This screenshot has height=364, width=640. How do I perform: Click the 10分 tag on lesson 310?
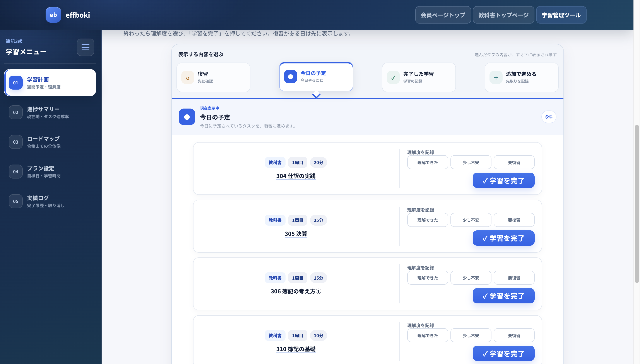pyautogui.click(x=318, y=335)
